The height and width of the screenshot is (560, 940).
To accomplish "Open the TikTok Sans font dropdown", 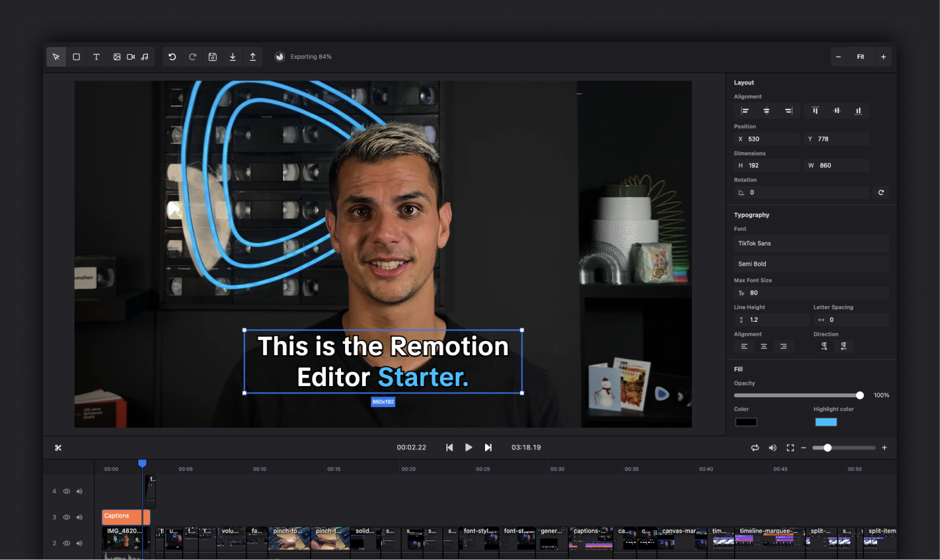I will (812, 243).
